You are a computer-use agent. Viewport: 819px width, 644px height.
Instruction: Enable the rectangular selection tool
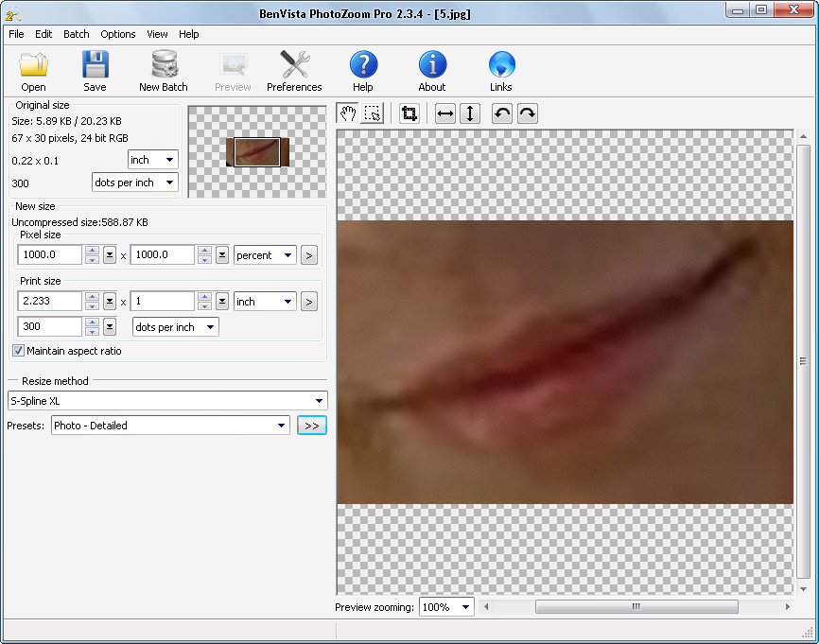coord(373,113)
